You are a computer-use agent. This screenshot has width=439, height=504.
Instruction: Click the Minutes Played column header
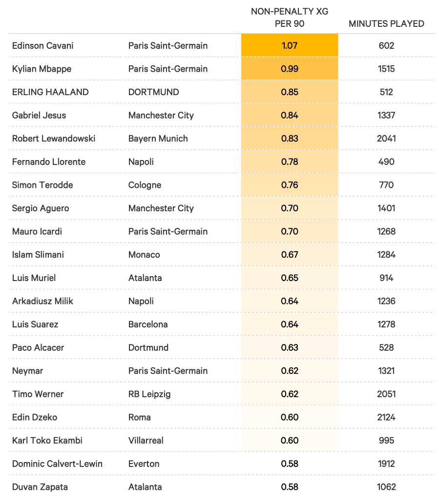click(386, 23)
